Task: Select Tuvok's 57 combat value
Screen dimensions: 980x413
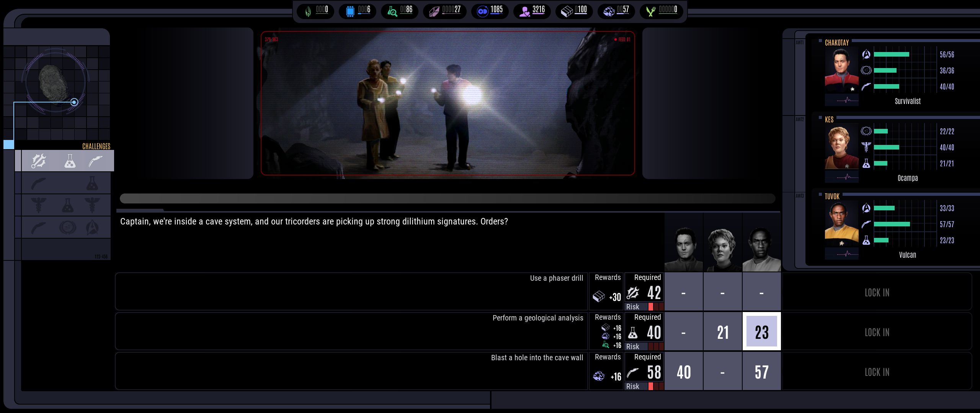Action: [x=761, y=372]
